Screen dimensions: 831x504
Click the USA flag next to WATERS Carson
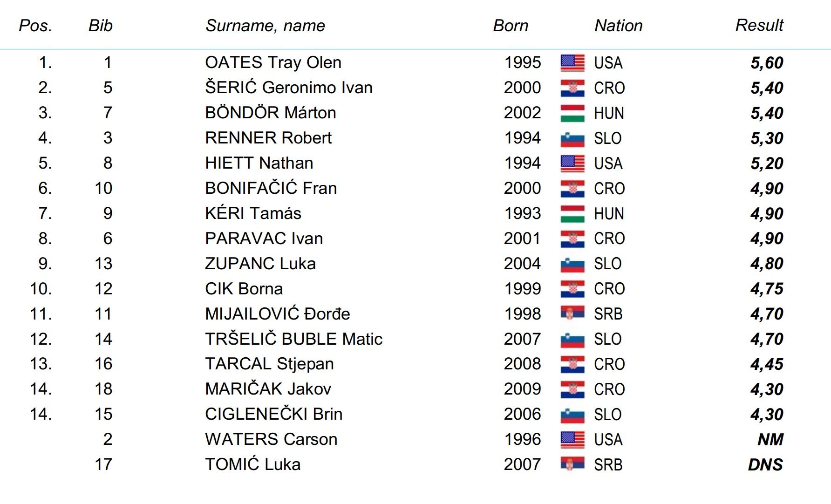(x=572, y=440)
